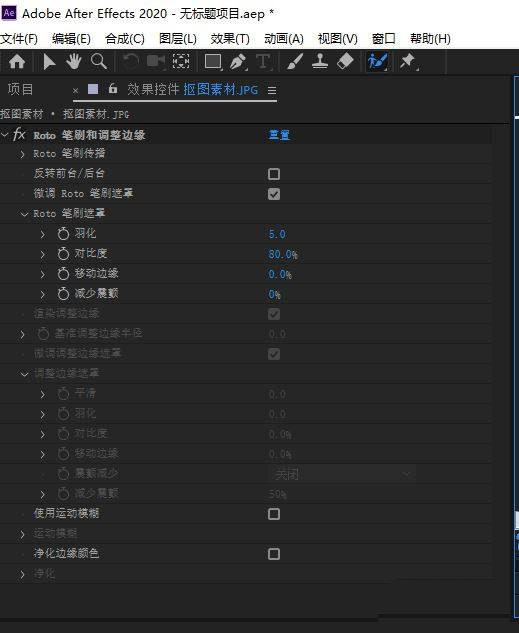The image size is (519, 633).
Task: Open the 图层(L) menu
Action: [x=178, y=39]
